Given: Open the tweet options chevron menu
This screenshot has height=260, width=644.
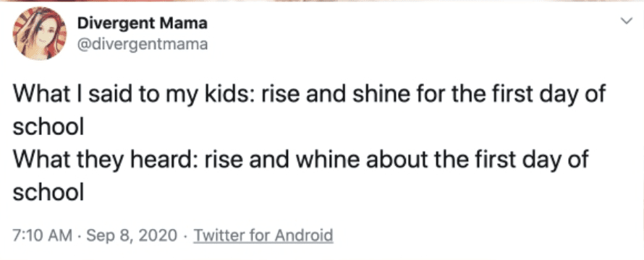Looking at the screenshot, I should 627,22.
